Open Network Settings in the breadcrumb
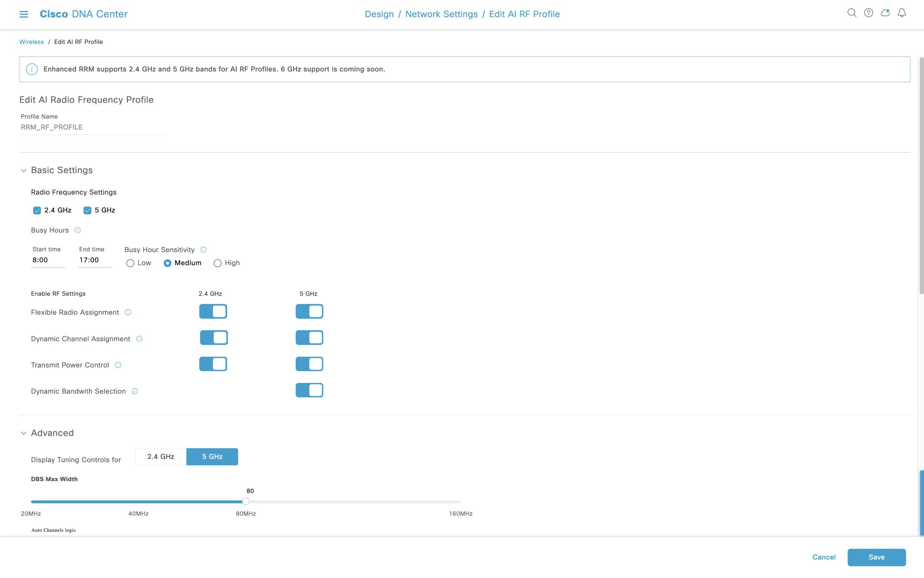Screen dimensions: 924x578 coord(441,14)
